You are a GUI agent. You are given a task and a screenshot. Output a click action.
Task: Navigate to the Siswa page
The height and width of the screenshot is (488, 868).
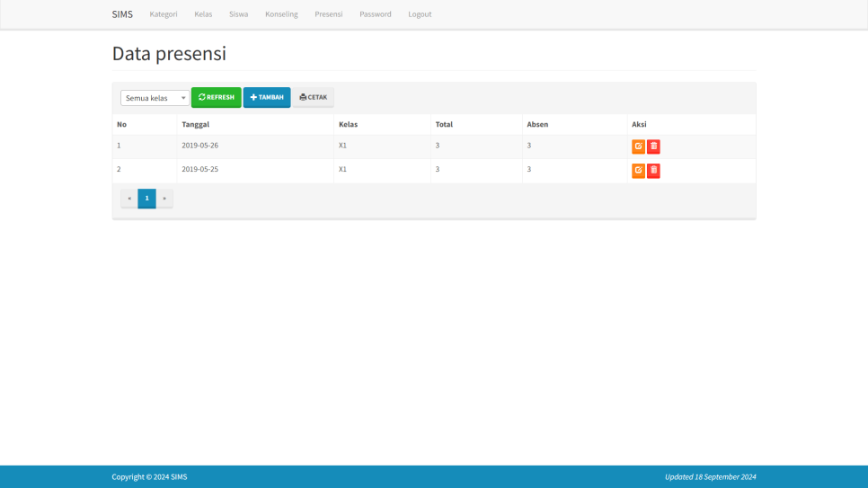click(238, 14)
